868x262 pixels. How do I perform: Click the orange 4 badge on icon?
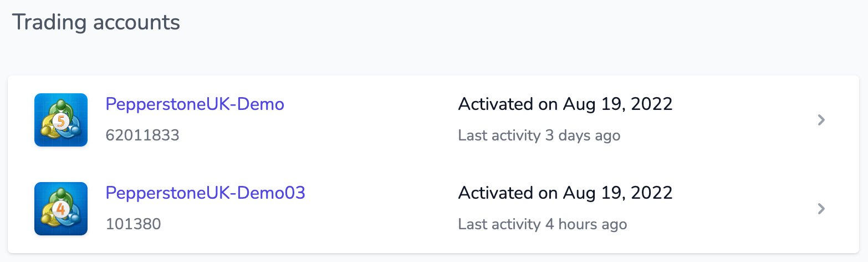click(60, 210)
